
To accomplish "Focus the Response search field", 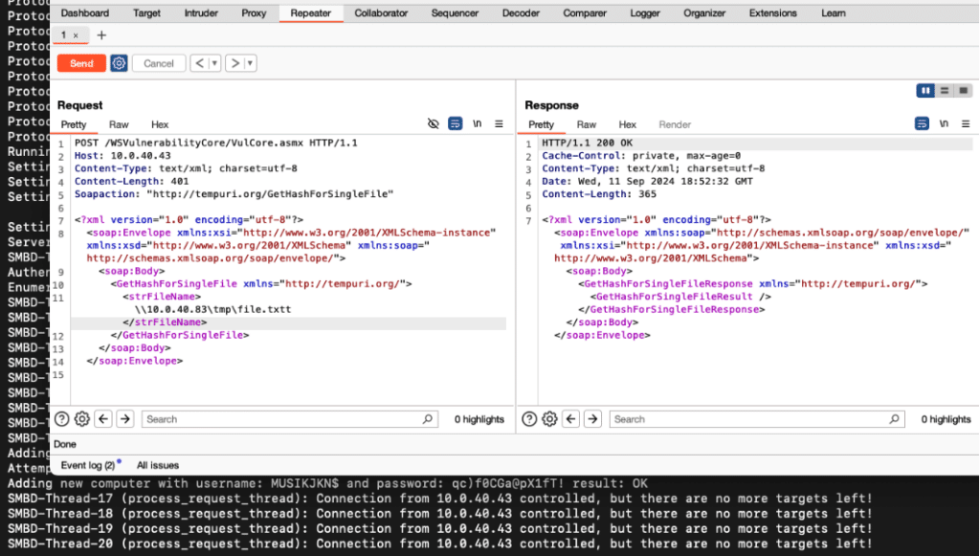I will [758, 419].
